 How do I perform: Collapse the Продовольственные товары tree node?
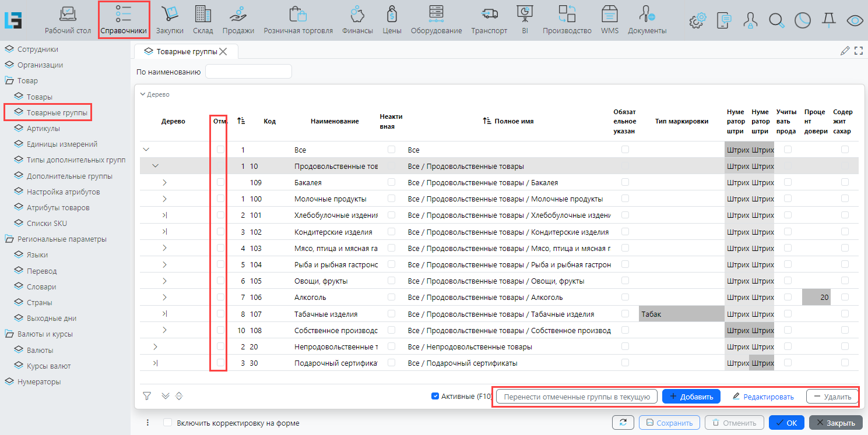(155, 166)
